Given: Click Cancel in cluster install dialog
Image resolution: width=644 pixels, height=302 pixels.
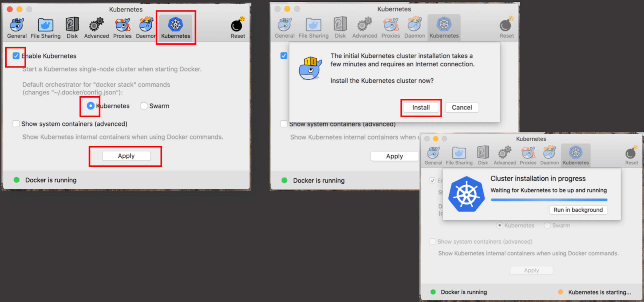Looking at the screenshot, I should [462, 108].
